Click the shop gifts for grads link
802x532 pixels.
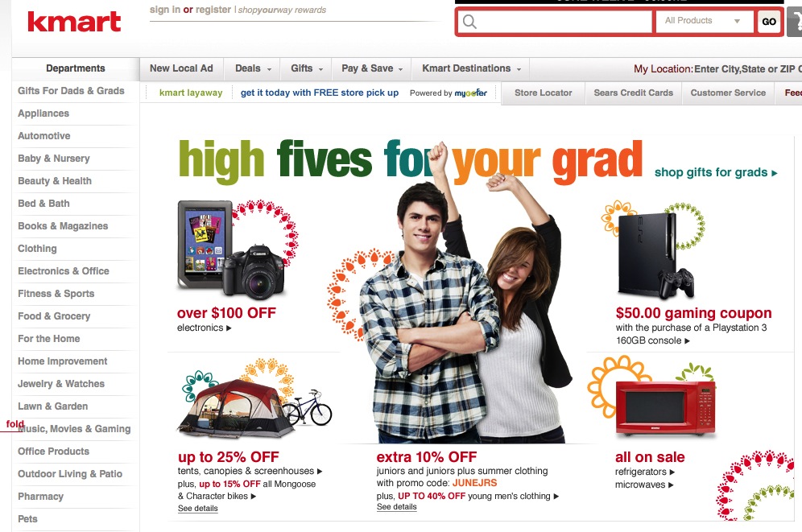point(716,173)
